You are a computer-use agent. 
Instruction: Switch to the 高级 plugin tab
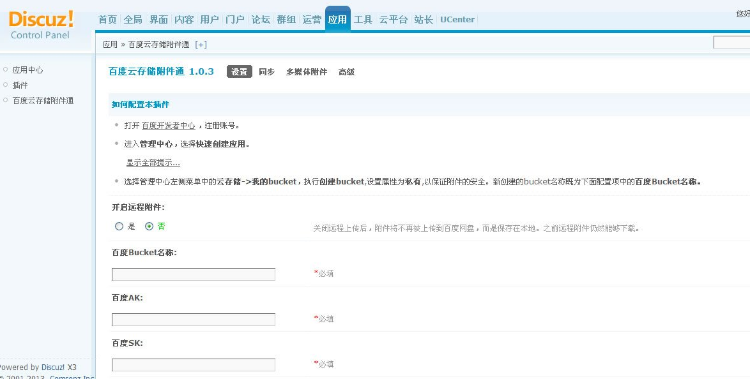(346, 72)
